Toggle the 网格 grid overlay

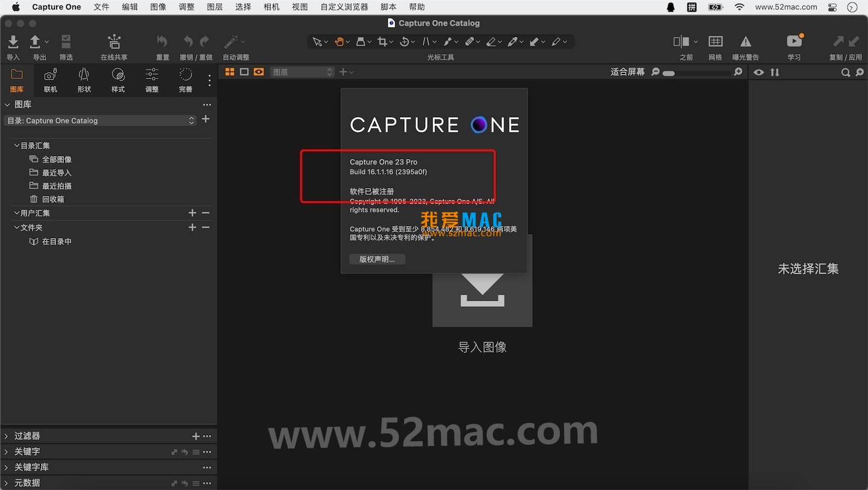pyautogui.click(x=715, y=42)
